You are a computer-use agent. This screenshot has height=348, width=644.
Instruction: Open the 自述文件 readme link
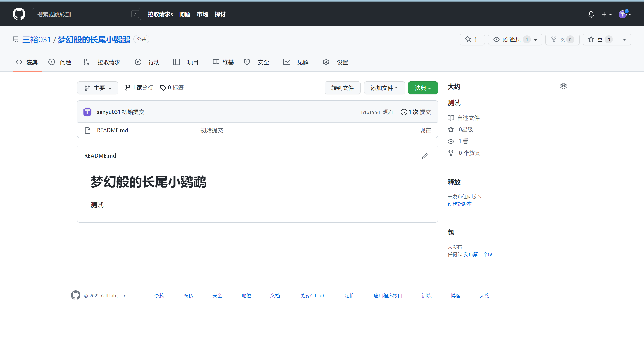point(464,118)
